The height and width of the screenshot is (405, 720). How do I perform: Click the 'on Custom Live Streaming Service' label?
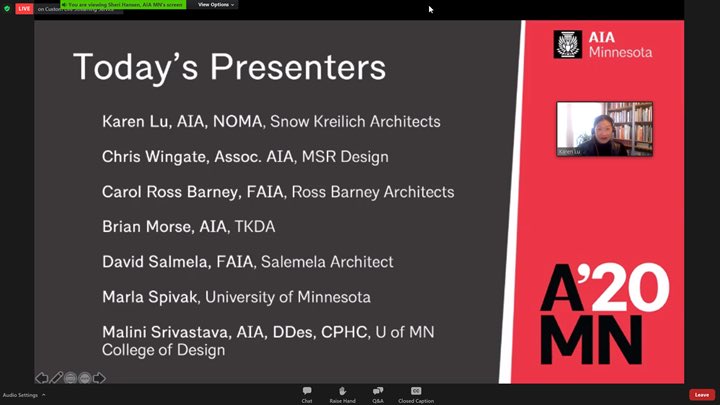click(76, 9)
